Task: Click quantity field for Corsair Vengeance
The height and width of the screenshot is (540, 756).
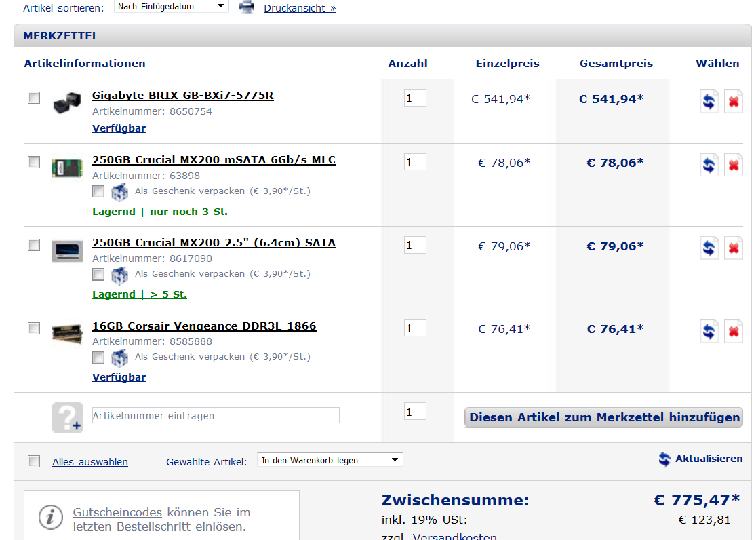Action: (415, 328)
